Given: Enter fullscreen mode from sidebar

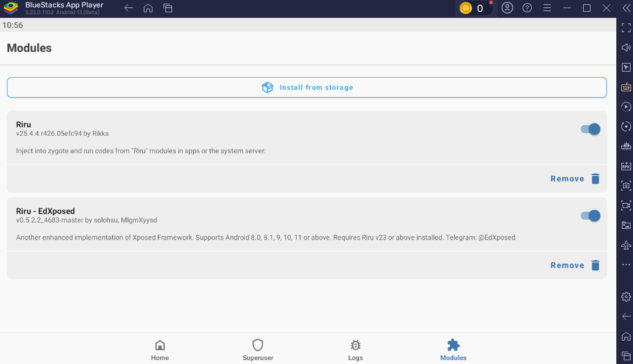Looking at the screenshot, I should click(x=626, y=28).
